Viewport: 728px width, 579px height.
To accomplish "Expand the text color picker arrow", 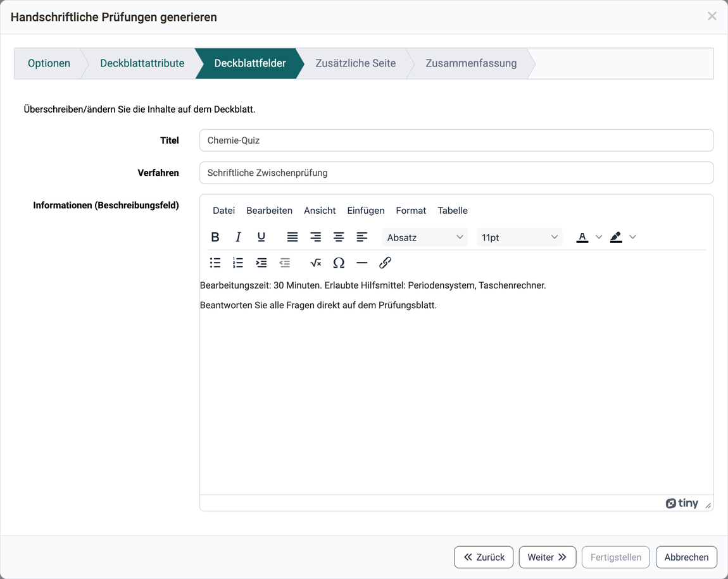I will [599, 237].
